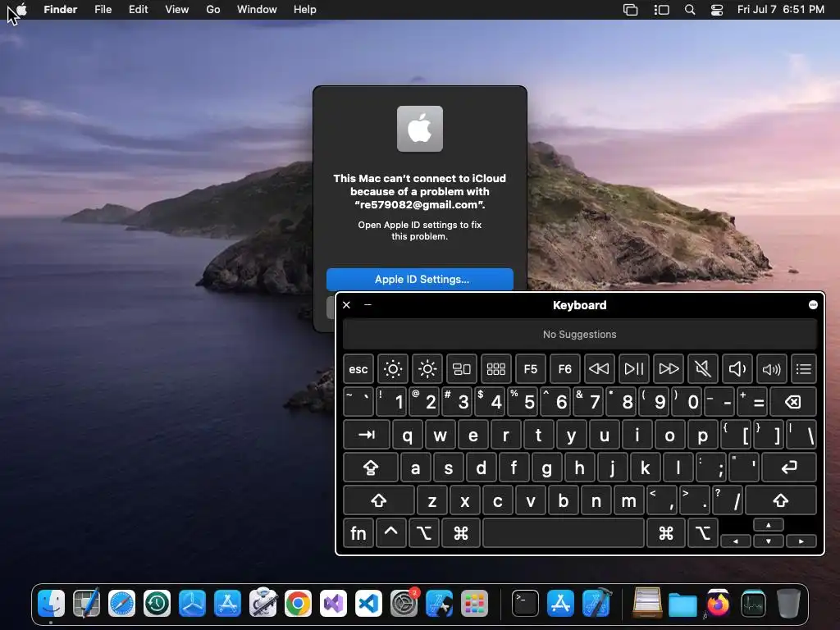Screen dimensions: 840x630
Task: Open Time Machine from the Dock
Action: [157, 604]
